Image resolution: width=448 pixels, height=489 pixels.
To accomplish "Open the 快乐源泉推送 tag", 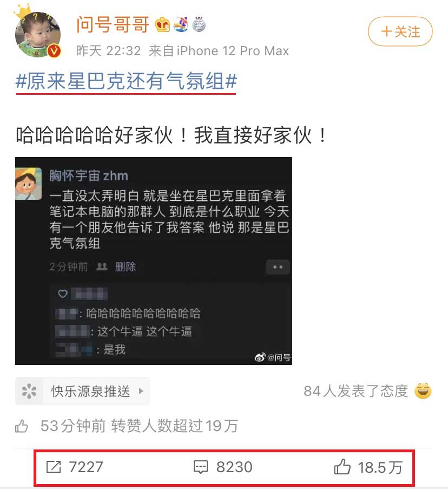I will (83, 391).
